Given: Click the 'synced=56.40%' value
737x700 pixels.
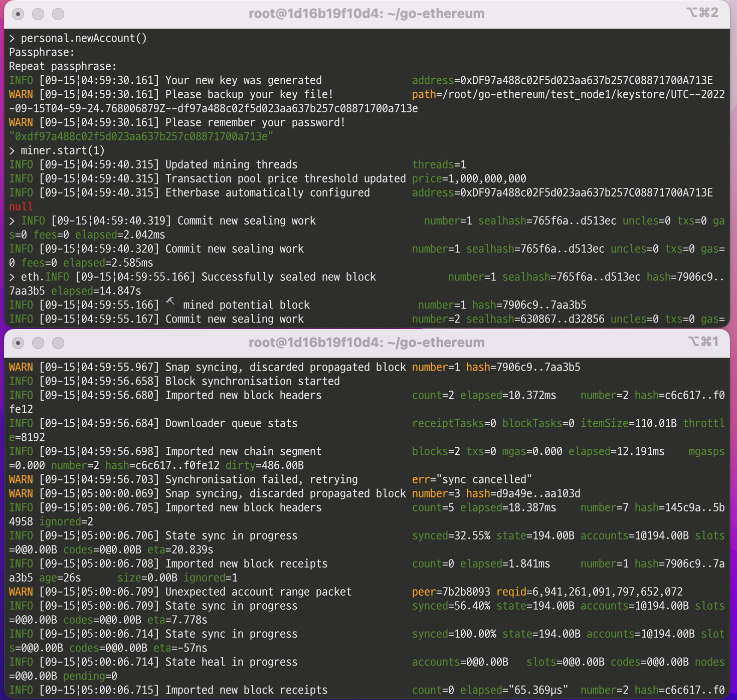Looking at the screenshot, I should point(451,606).
